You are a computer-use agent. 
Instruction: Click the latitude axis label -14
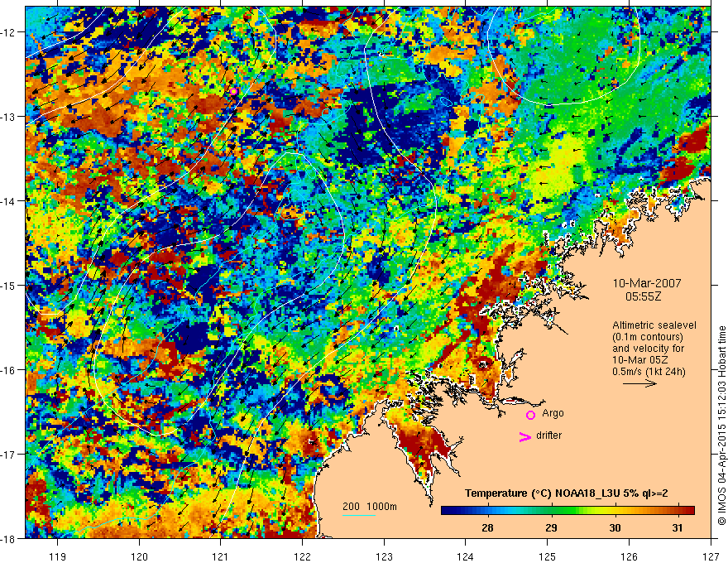click(x=9, y=200)
